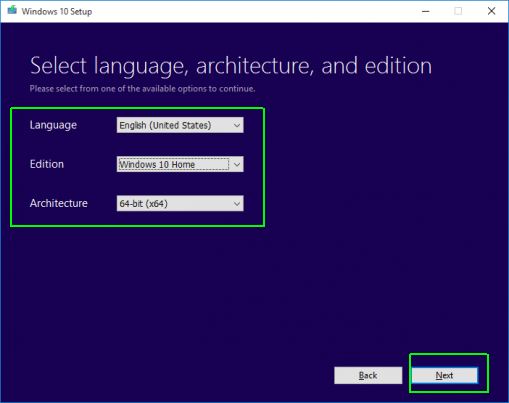The height and width of the screenshot is (403, 509).
Task: Open the Architecture combo box showing 64-bit (x64)
Action: pos(180,203)
